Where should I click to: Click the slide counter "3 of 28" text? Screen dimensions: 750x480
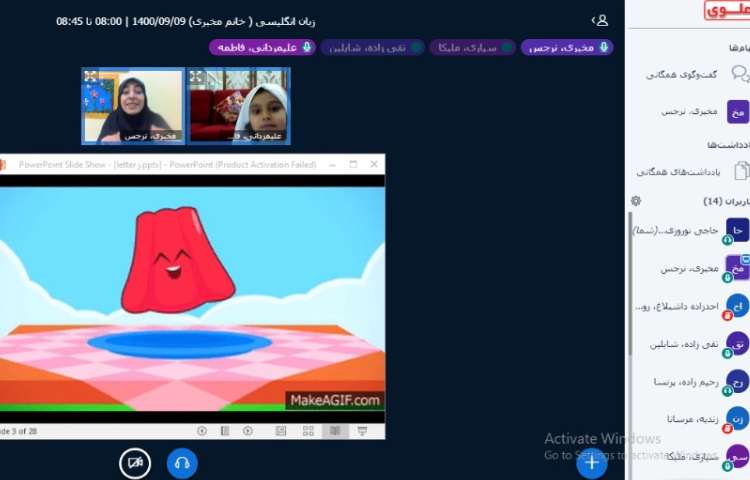(20, 431)
